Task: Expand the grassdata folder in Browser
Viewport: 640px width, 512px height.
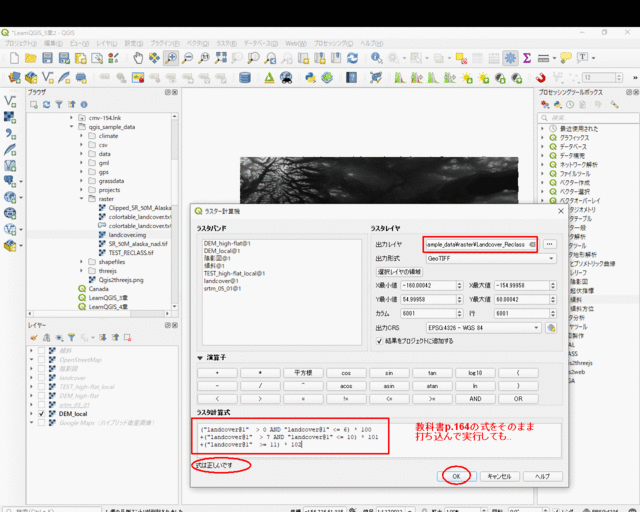Action: 81,181
